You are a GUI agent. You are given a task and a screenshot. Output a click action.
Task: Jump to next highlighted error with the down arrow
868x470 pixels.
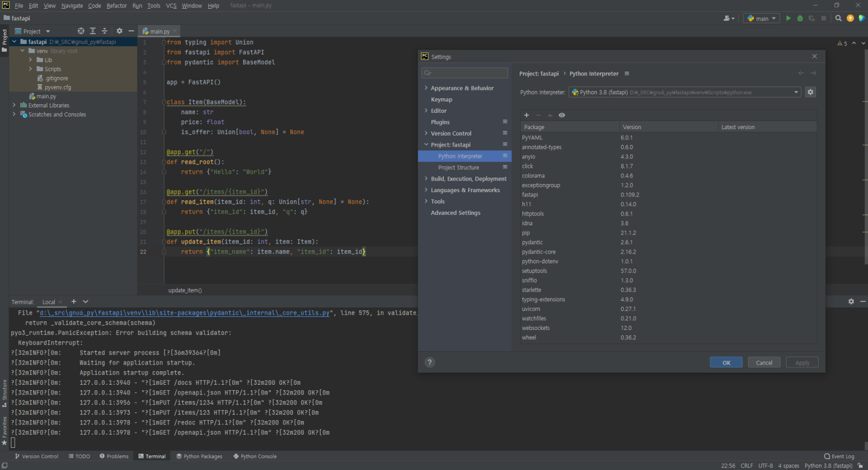pyautogui.click(x=864, y=43)
